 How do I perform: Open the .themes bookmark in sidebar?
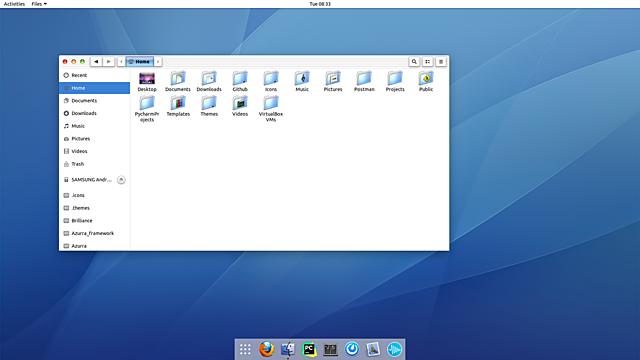(94, 208)
